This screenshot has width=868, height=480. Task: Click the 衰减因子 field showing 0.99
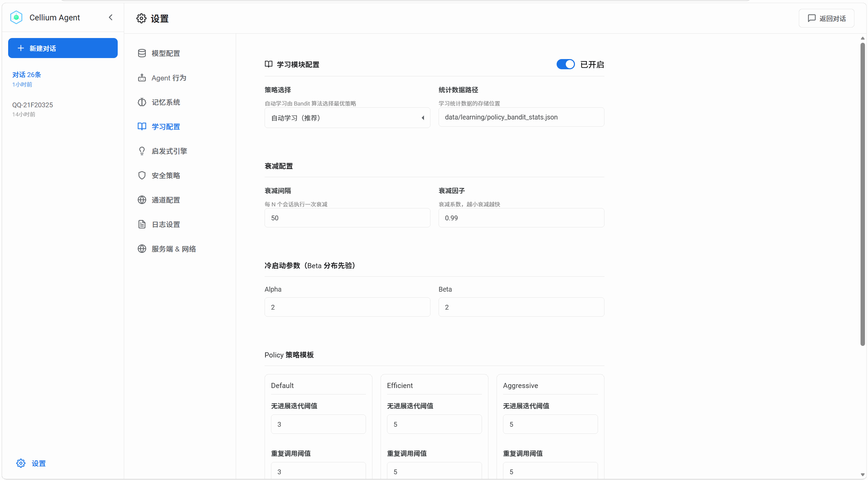tap(521, 218)
